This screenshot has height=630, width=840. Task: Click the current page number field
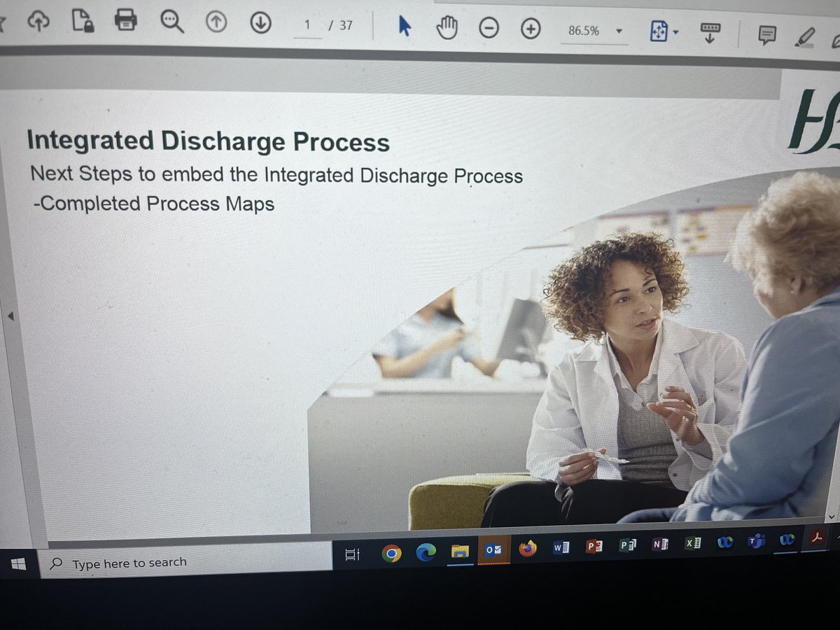(307, 26)
